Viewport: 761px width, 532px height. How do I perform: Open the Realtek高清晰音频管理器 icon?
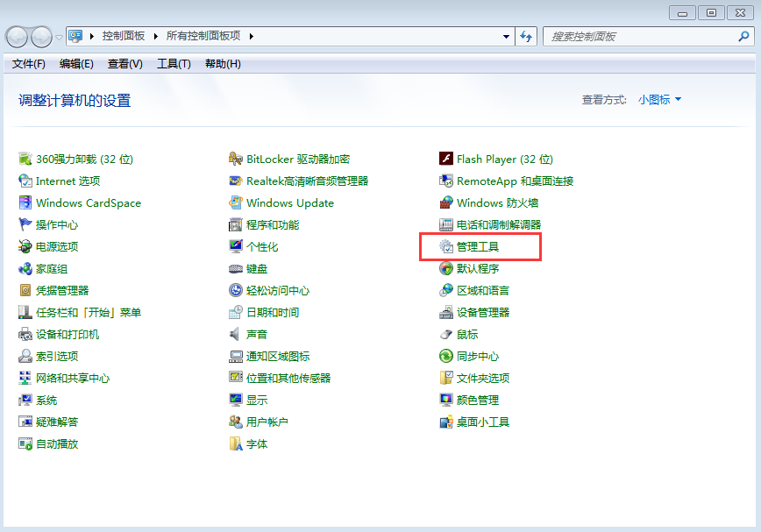pos(235,181)
